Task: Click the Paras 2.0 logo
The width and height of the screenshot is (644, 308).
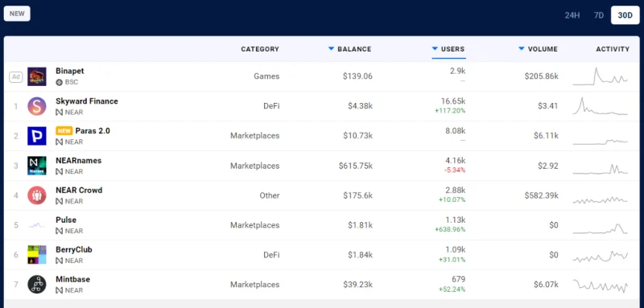Action: 37,136
